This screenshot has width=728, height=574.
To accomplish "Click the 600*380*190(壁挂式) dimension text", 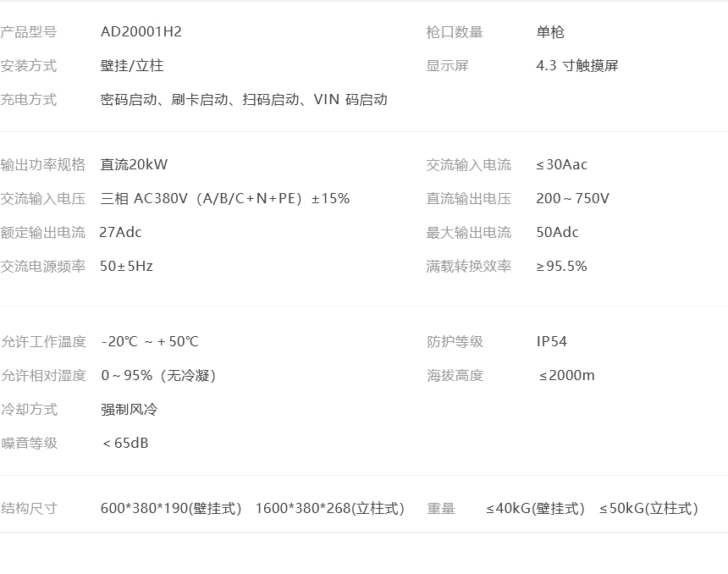I will click(x=171, y=508).
